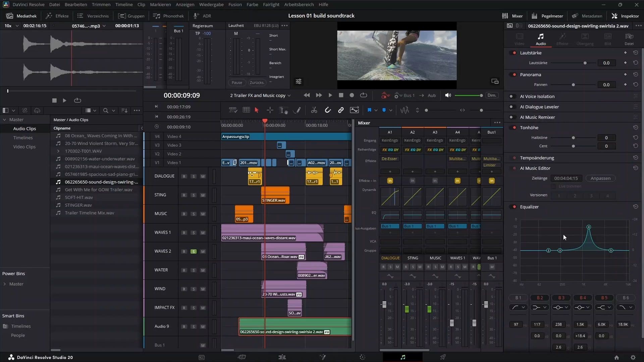Toggle the Equalizer enable dot
The height and width of the screenshot is (362, 644).
pyautogui.click(x=514, y=207)
